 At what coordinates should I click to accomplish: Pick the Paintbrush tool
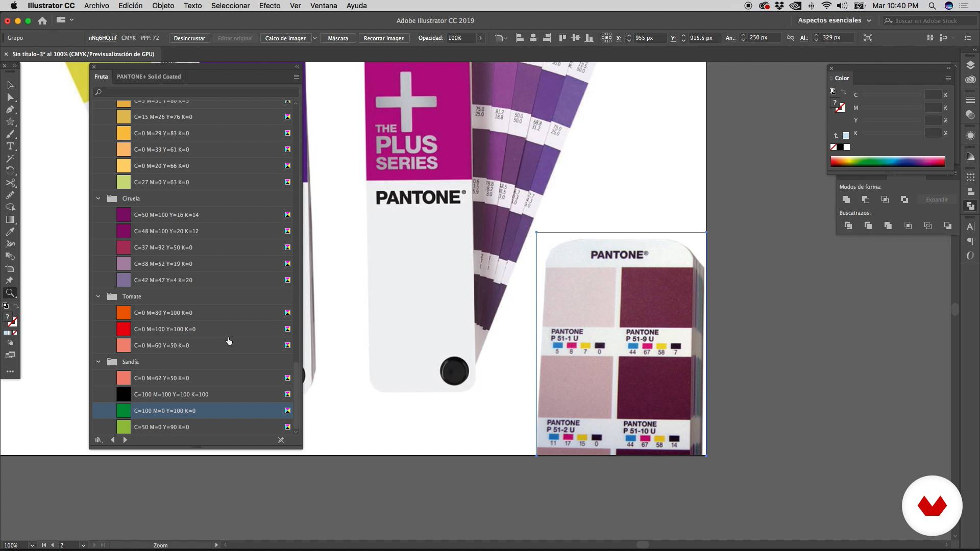10,134
